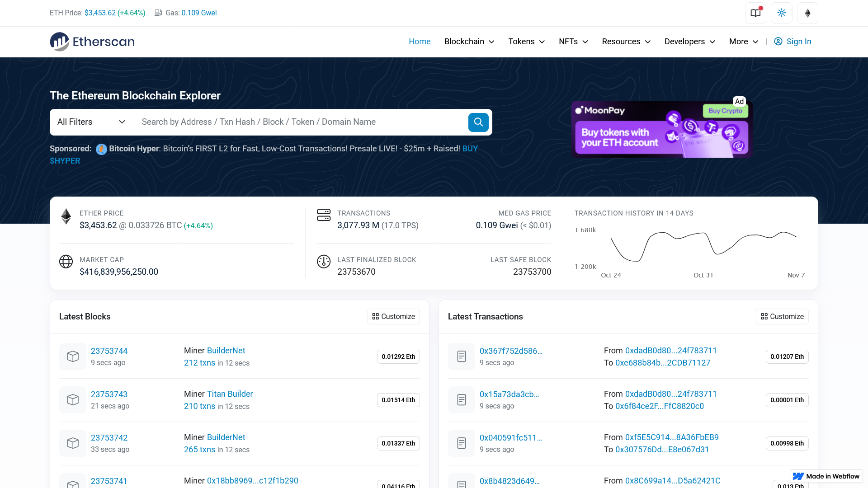The width and height of the screenshot is (868, 488).
Task: Open transaction 0x8b4823d649 link
Action: coord(509,481)
